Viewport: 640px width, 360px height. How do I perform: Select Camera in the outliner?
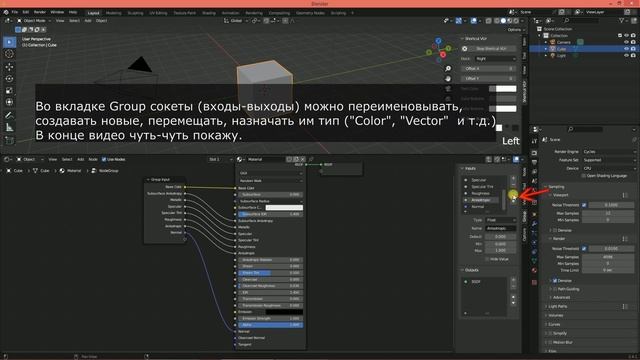pos(563,42)
